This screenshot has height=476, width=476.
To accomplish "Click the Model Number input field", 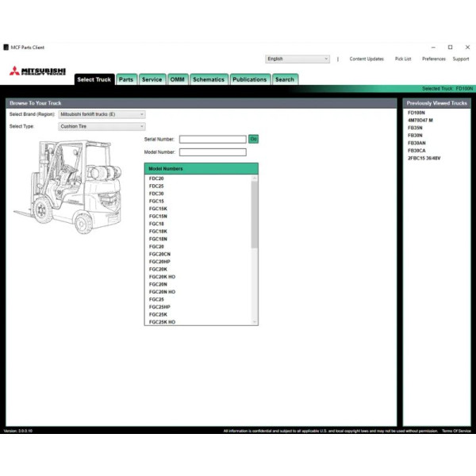I will 213,152.
